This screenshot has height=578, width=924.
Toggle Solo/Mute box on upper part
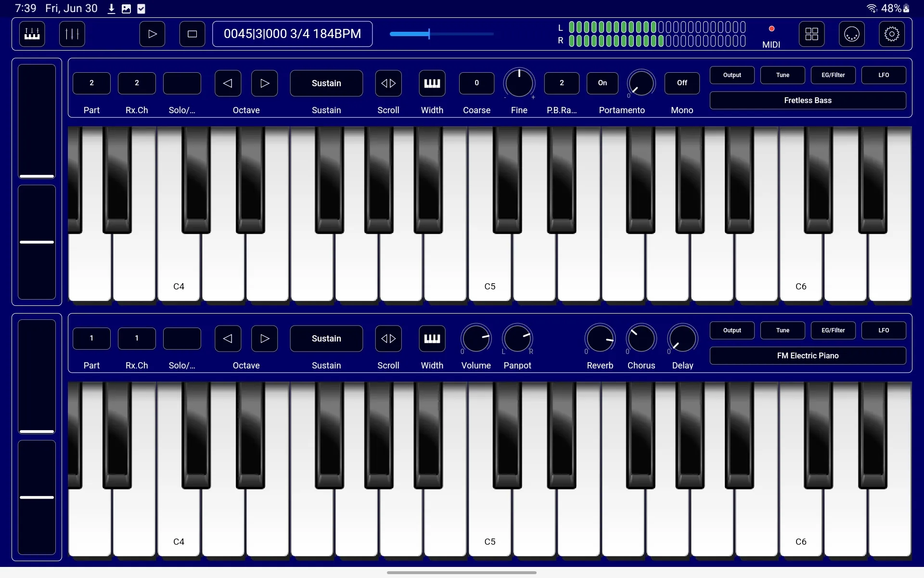(182, 83)
